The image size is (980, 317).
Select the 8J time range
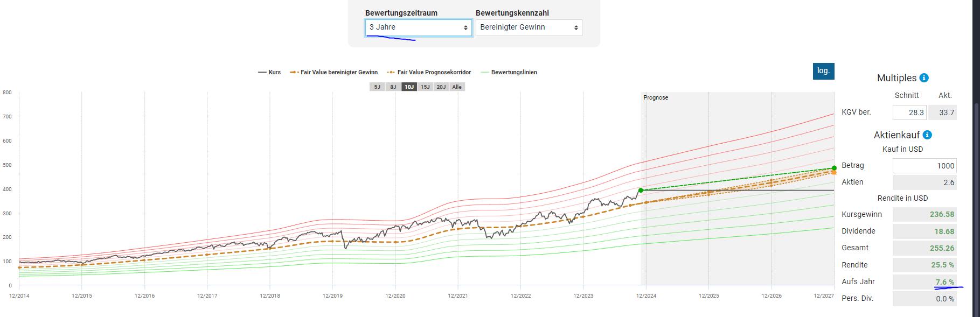(393, 87)
